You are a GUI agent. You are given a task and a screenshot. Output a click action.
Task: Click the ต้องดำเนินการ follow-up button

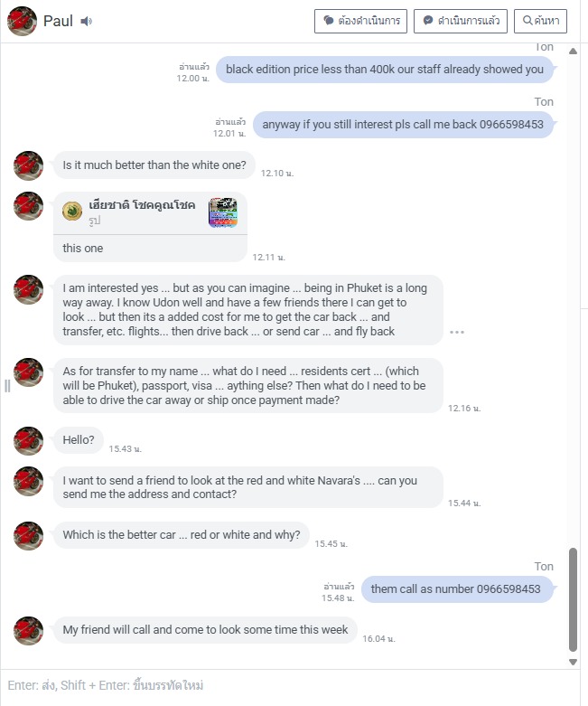tap(361, 21)
